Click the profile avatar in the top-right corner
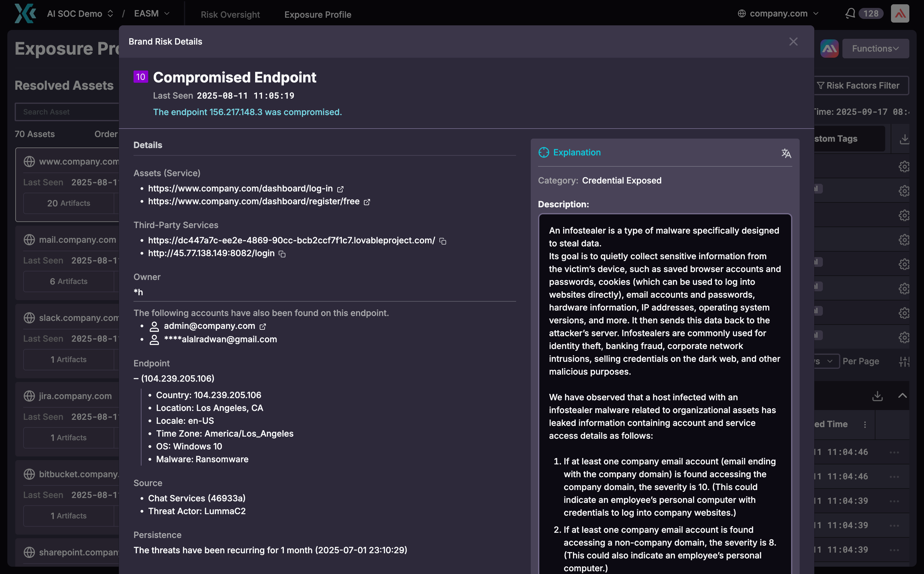Image resolution: width=924 pixels, height=574 pixels. pyautogui.click(x=900, y=13)
